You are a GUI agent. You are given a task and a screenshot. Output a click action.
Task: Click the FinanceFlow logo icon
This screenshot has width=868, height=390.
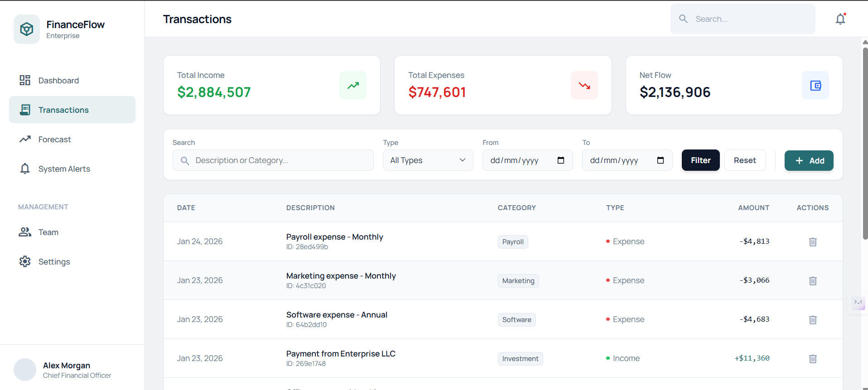pyautogui.click(x=27, y=29)
